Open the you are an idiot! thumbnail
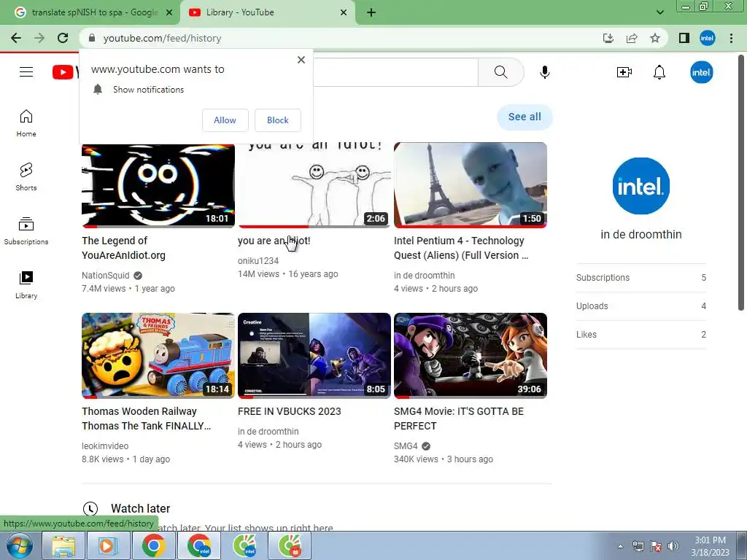 314,186
